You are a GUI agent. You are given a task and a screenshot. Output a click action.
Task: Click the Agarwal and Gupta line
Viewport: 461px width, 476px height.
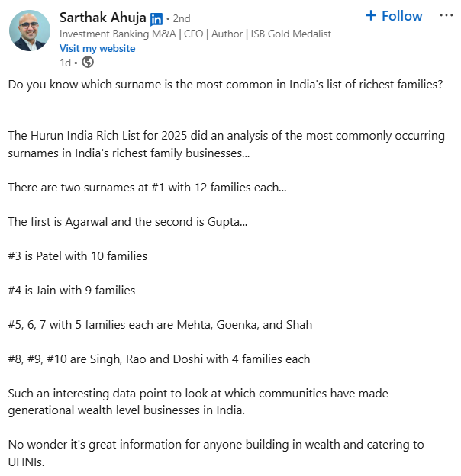[x=128, y=222]
